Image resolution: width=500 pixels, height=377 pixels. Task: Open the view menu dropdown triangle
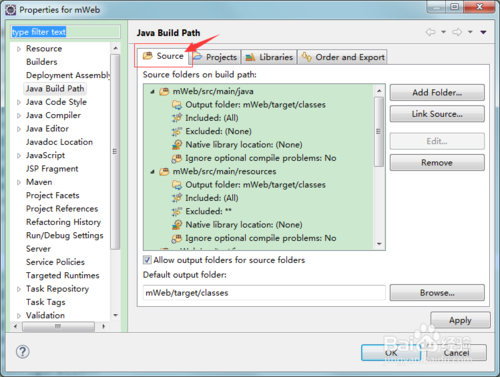click(483, 32)
